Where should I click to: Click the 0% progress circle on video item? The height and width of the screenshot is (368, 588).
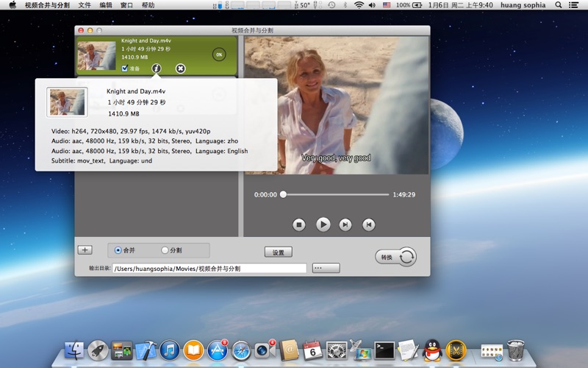click(219, 54)
